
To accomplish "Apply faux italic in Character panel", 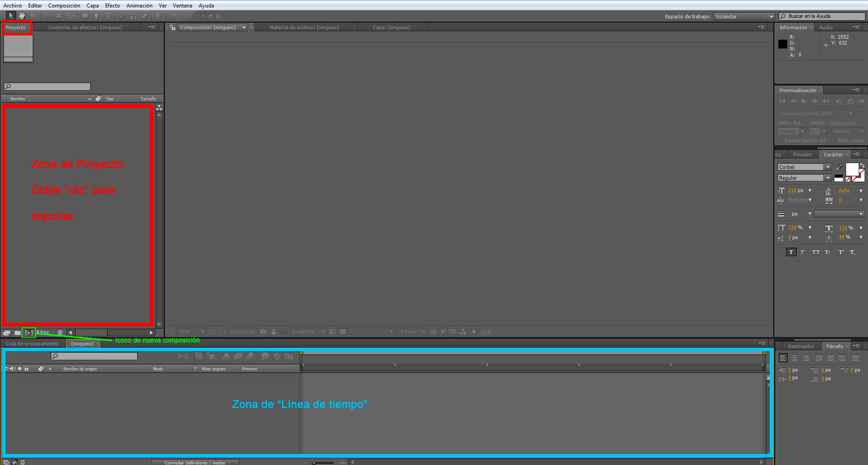I will point(802,252).
